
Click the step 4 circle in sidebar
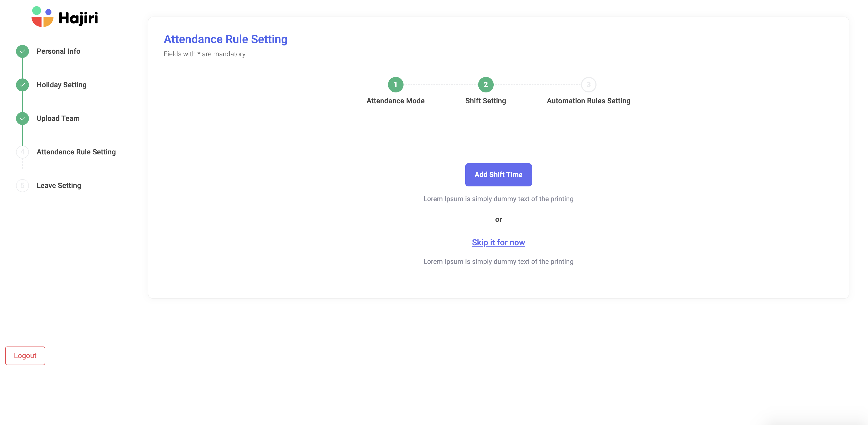[x=22, y=152]
